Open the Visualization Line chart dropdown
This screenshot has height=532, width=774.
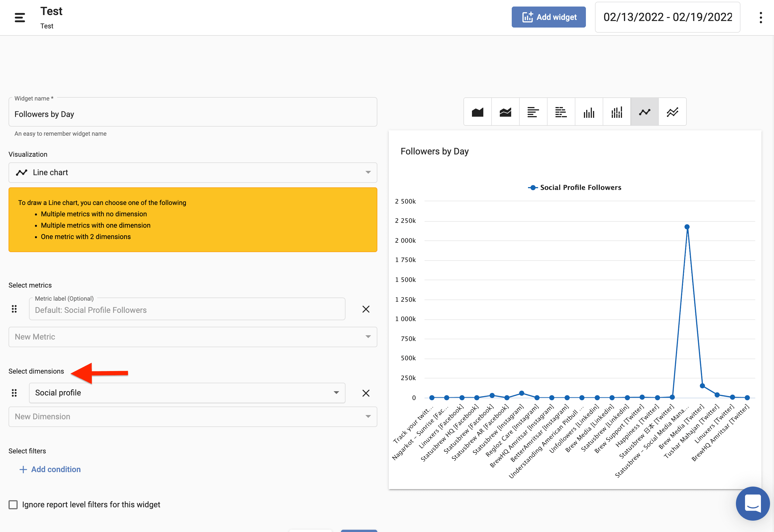[x=192, y=172]
